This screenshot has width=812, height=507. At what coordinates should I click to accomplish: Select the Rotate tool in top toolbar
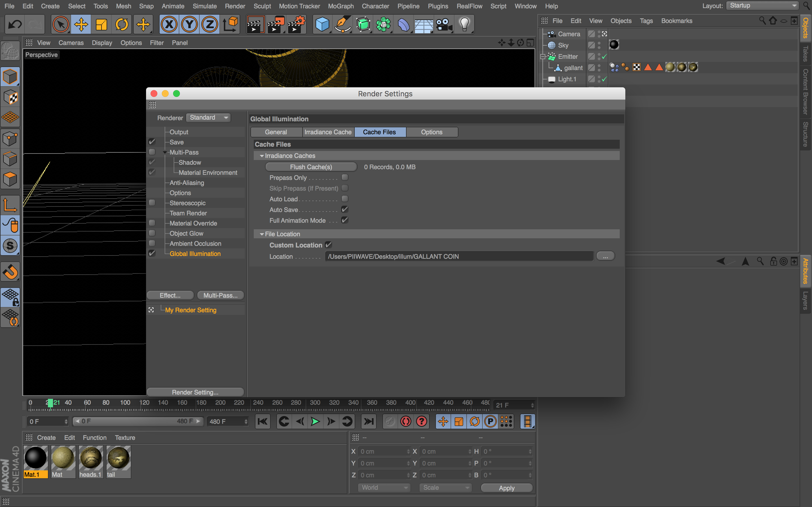tap(122, 25)
